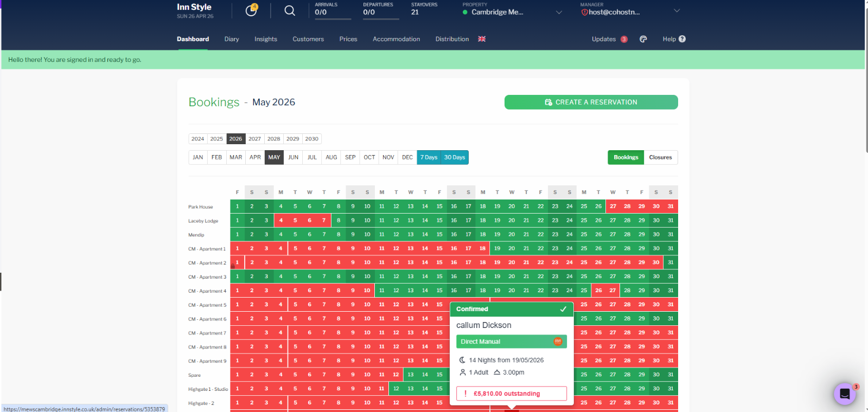Click the Departures 0/0 counter
This screenshot has height=412, width=868.
point(381,10)
